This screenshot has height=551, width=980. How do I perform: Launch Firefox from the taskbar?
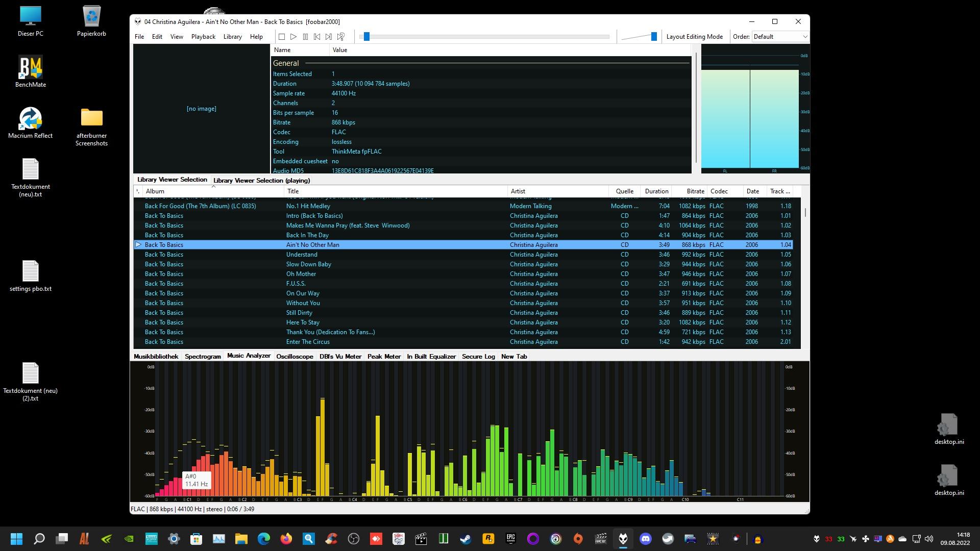click(286, 539)
